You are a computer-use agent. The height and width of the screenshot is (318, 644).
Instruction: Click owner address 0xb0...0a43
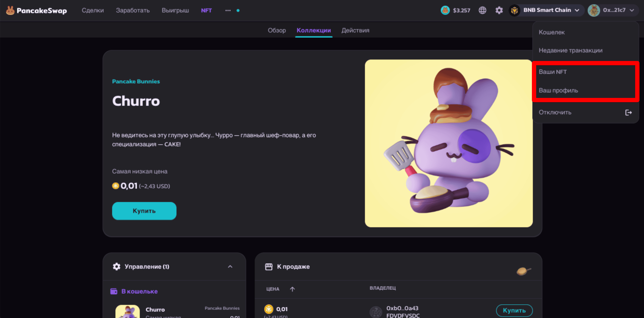(402, 308)
